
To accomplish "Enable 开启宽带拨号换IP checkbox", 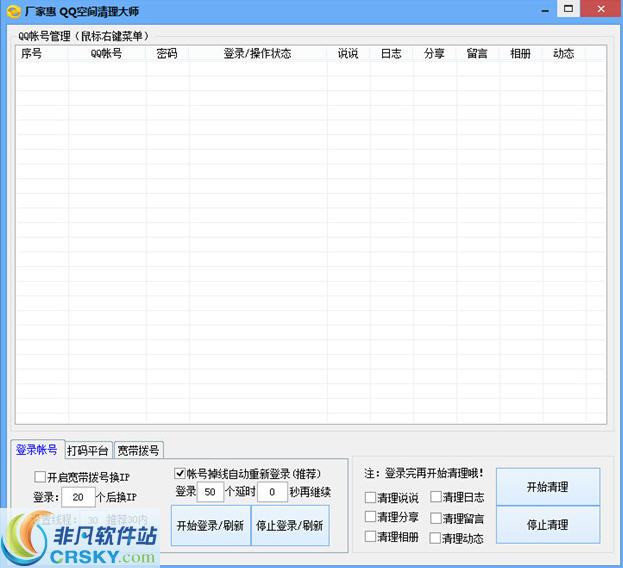I will click(x=40, y=476).
